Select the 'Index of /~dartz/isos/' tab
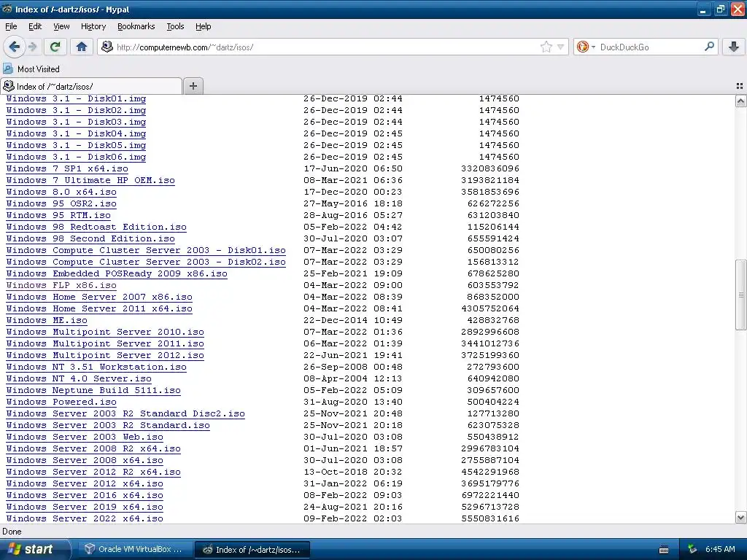 coord(91,86)
